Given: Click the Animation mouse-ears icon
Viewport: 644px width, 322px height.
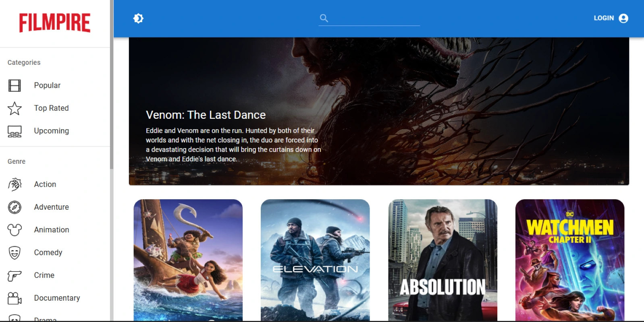Looking at the screenshot, I should click(x=15, y=230).
